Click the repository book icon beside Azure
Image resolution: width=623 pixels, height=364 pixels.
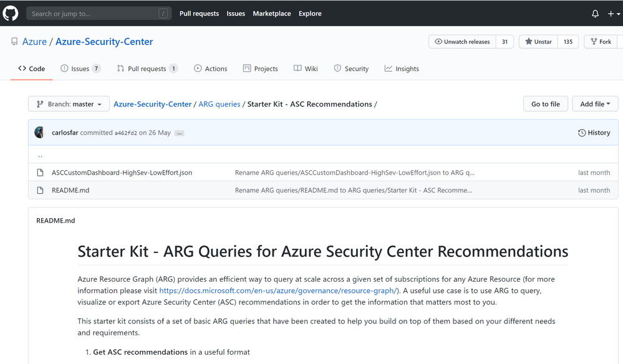(x=14, y=42)
